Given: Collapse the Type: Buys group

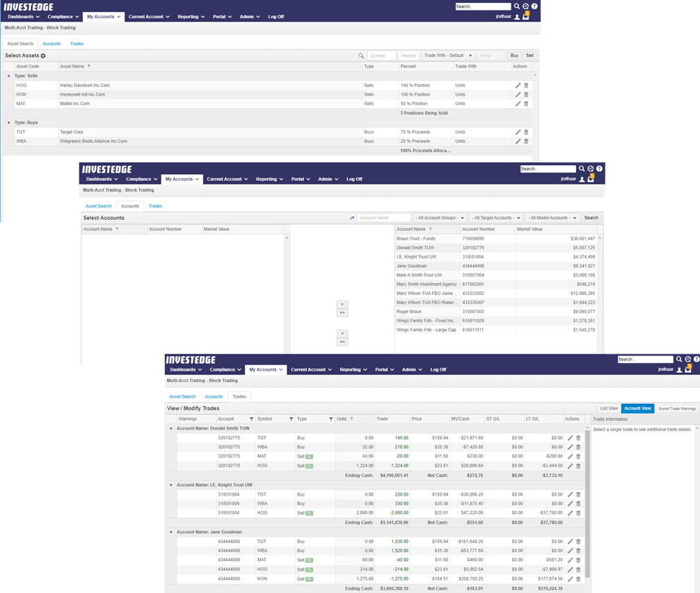Looking at the screenshot, I should tap(8, 122).
